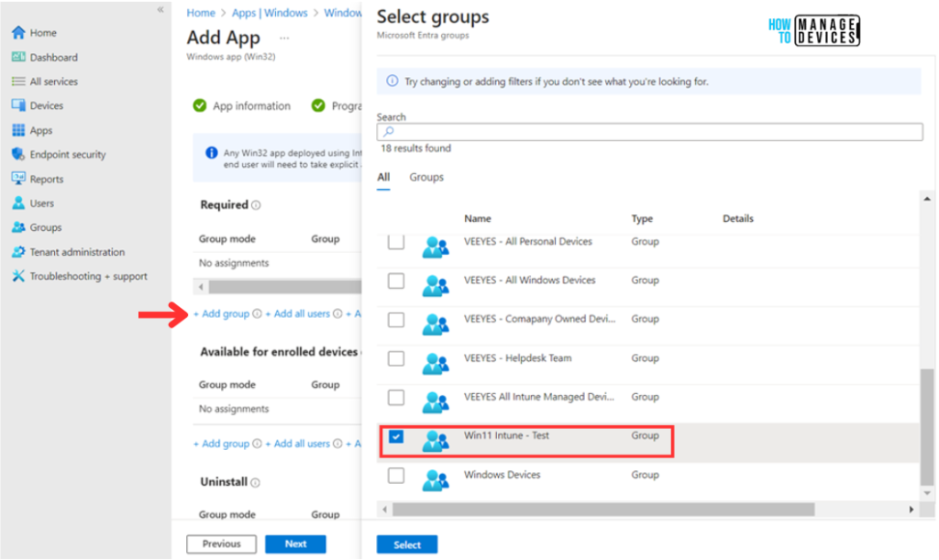Screen dimensions: 939x560
Task: Uncheck Win11 Intune - Test checkbox
Action: coord(396,436)
